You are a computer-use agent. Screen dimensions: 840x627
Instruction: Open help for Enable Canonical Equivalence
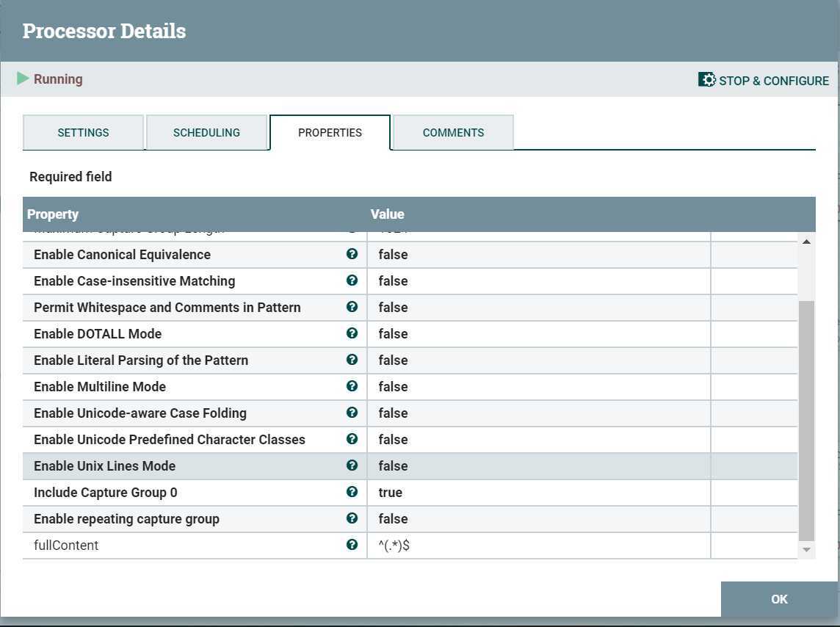(352, 254)
